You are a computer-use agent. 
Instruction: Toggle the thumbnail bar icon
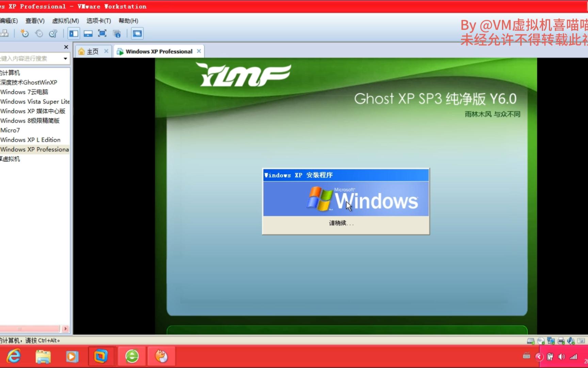pos(88,33)
